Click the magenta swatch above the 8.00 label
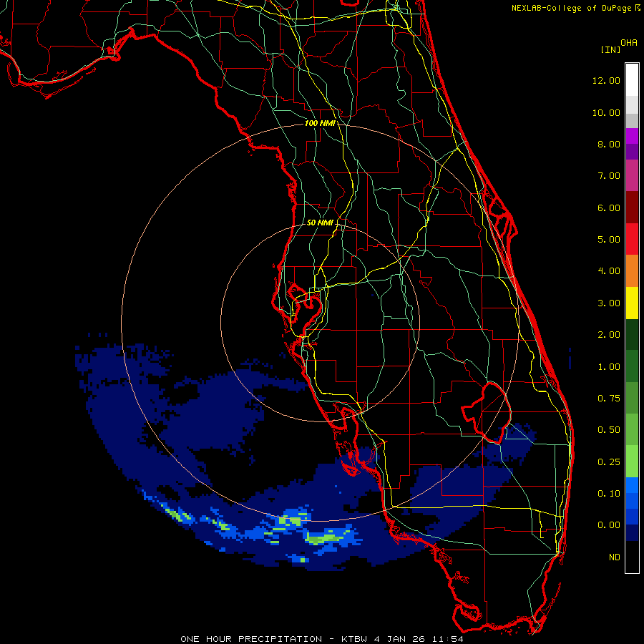 pos(632,136)
